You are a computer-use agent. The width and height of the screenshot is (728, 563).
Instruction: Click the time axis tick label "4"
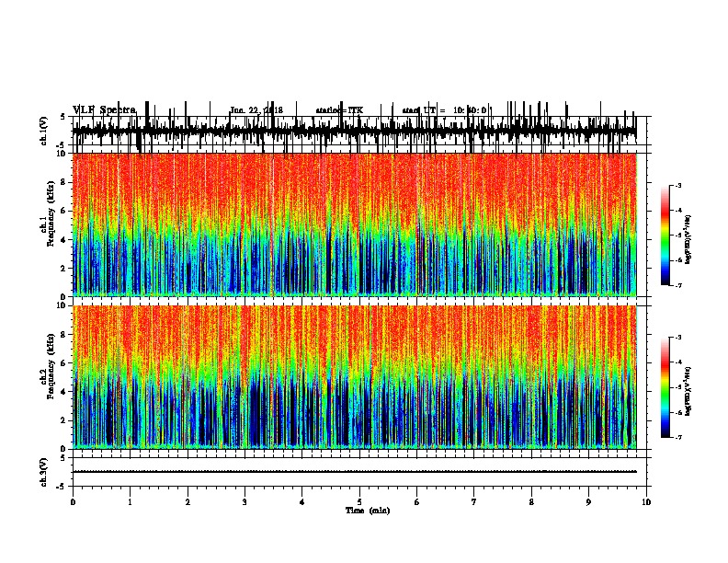click(x=302, y=502)
